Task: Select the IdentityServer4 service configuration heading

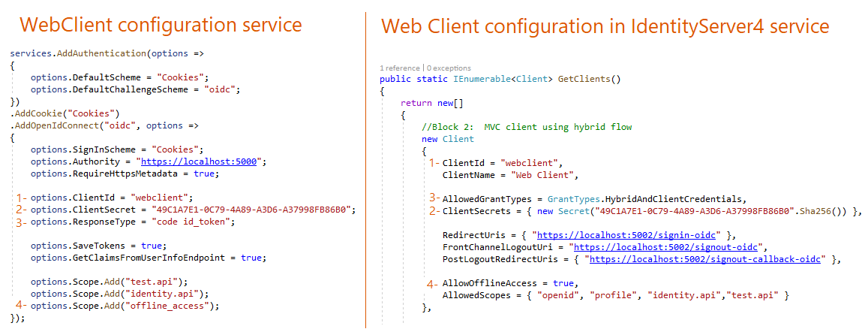Action: [x=605, y=26]
